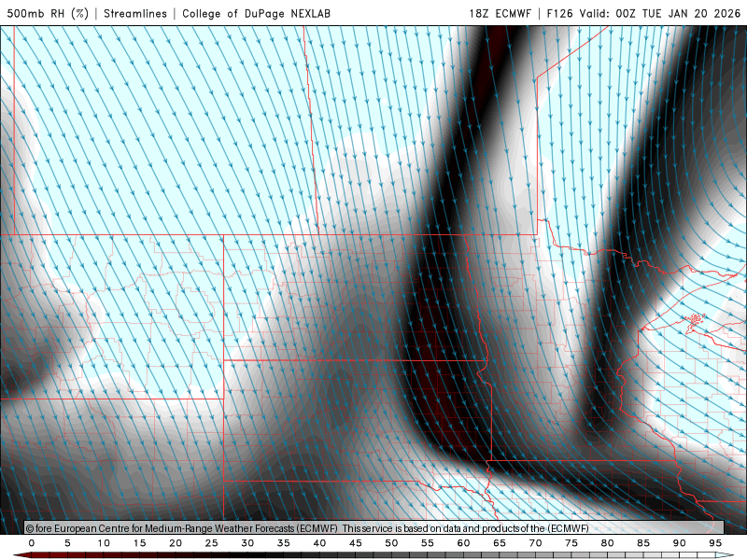Select the "25" color scale label
Viewport: 747px width, 560px height.
(x=212, y=543)
